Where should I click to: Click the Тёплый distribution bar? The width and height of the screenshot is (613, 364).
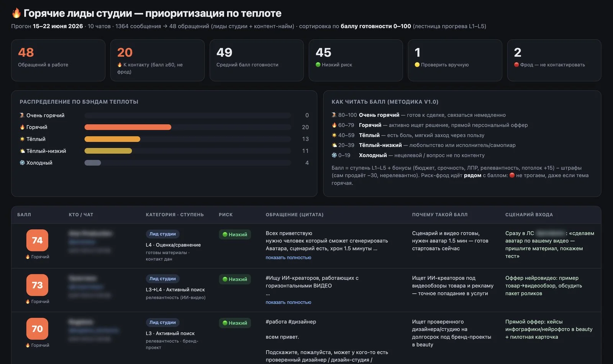coord(112,139)
